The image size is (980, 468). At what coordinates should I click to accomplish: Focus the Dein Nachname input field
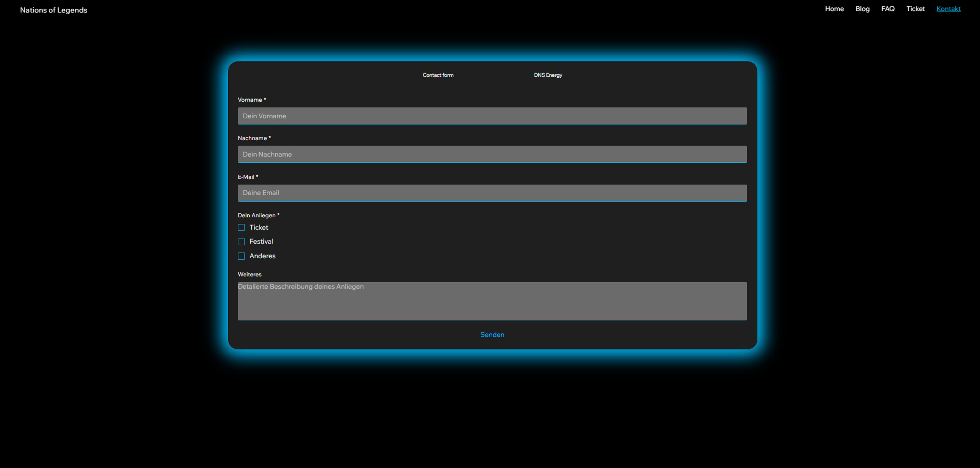pos(492,154)
